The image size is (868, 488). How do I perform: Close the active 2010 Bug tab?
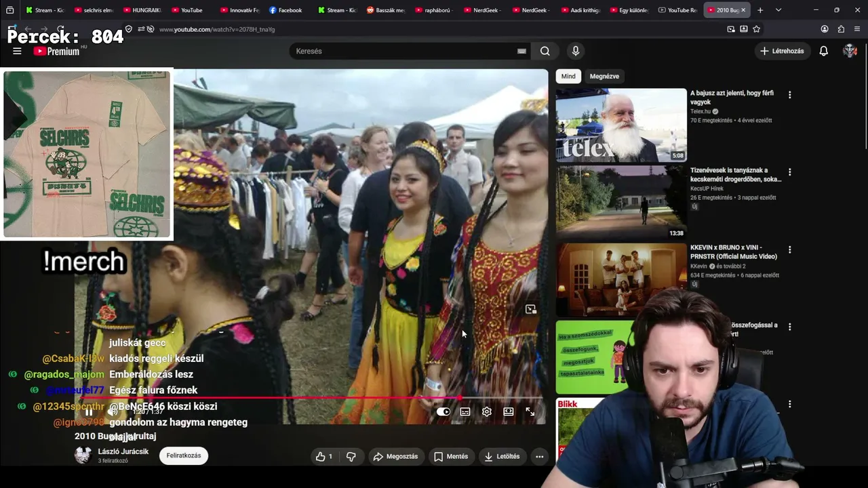tap(743, 10)
